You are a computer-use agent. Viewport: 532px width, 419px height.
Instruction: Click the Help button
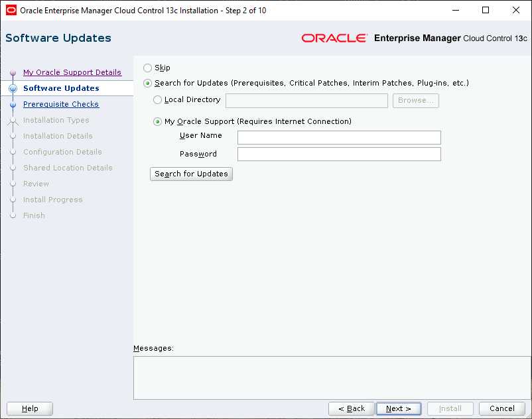click(30, 408)
